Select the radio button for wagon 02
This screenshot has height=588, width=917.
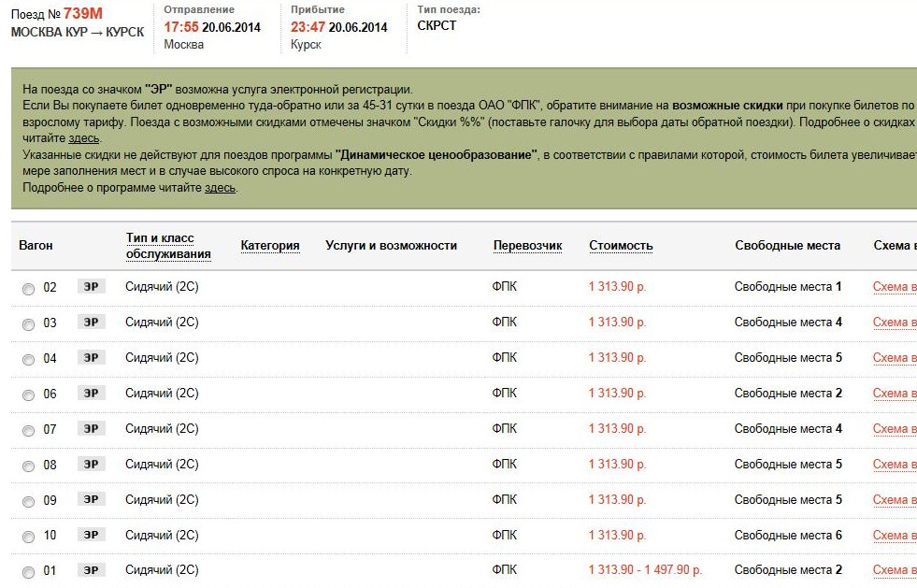click(28, 289)
